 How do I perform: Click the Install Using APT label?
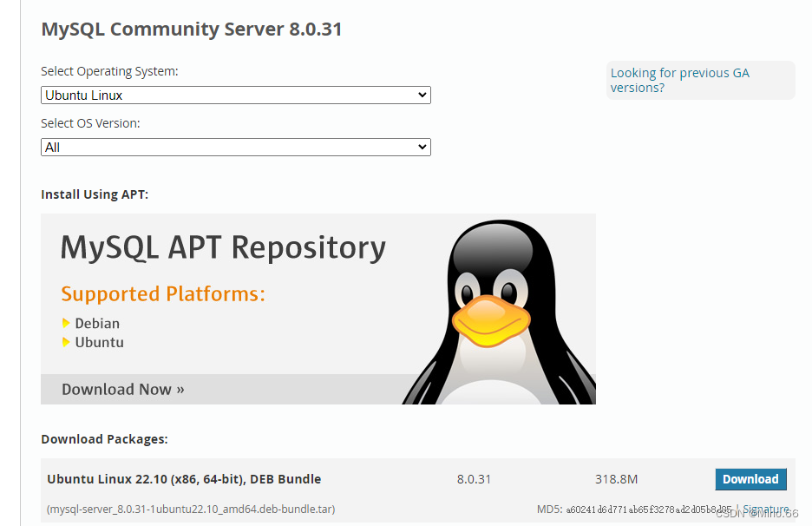point(95,194)
